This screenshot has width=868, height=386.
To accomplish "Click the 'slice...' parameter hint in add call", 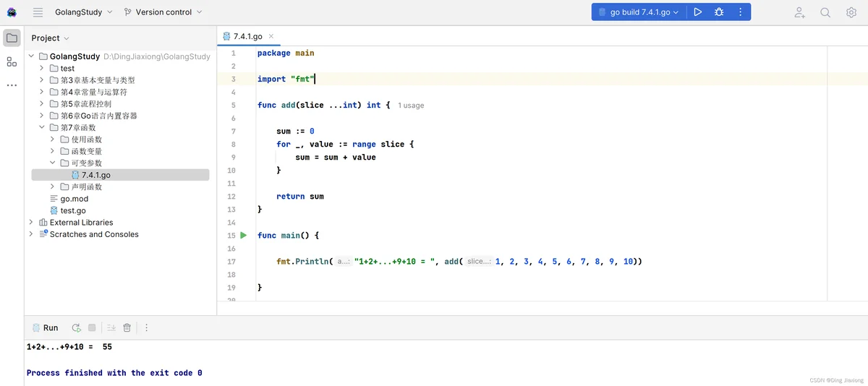I will tap(479, 262).
